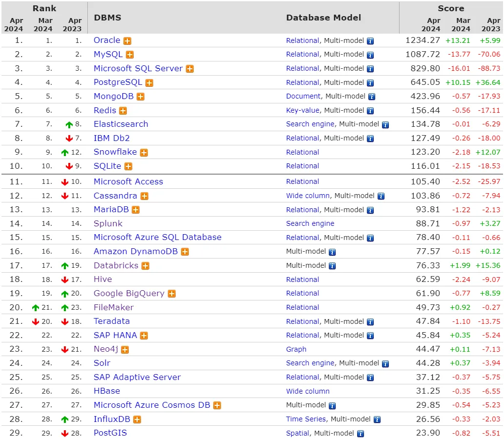This screenshot has height=439, width=504.
Task: Click the info icon in the Amazon DynamoDB row
Action: 332,252
